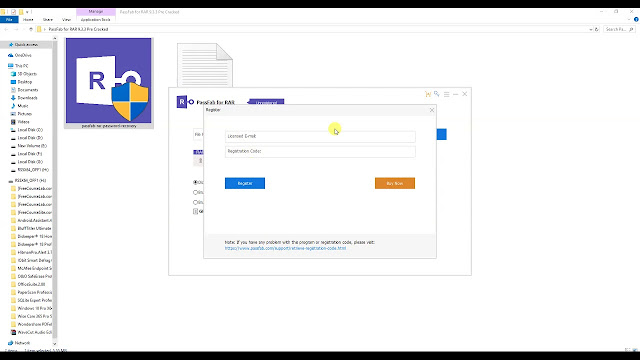640x360 pixels.
Task: Open the View ribbon tab
Action: 66,20
